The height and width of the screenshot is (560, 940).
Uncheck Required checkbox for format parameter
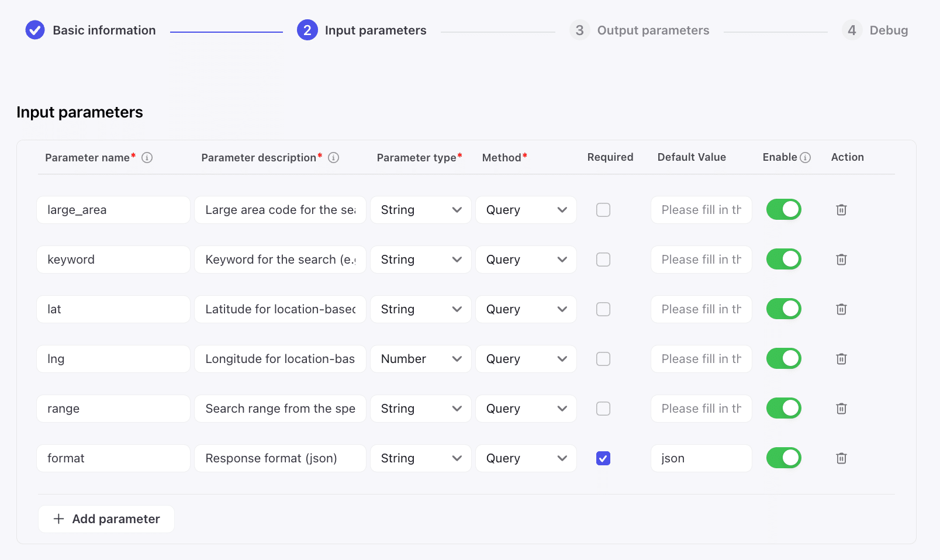tap(603, 458)
